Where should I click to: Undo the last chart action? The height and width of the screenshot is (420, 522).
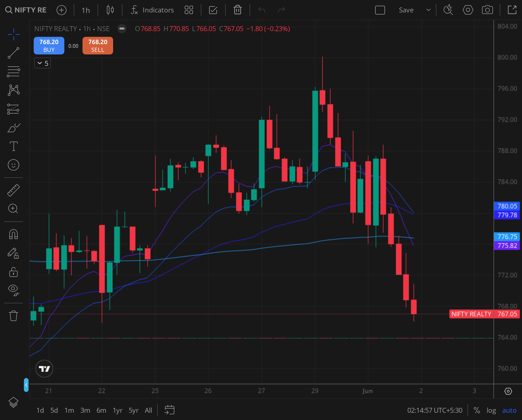click(262, 10)
